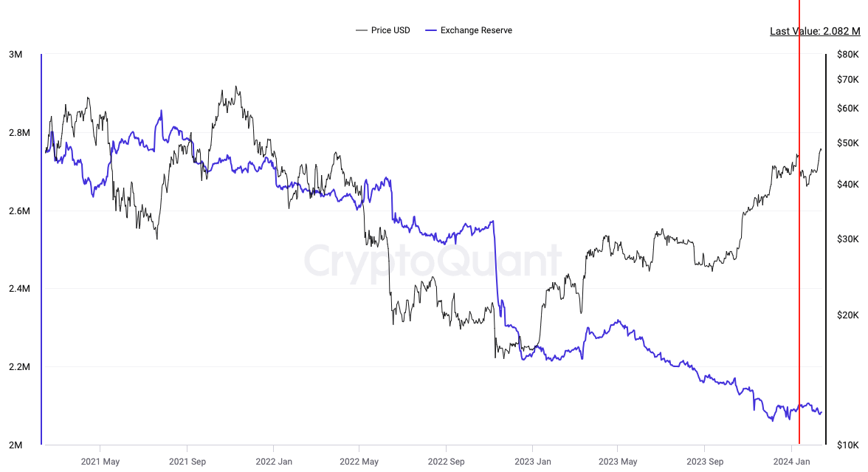Click the CryptoQuant watermark logo
868x472 pixels.
tap(433, 261)
